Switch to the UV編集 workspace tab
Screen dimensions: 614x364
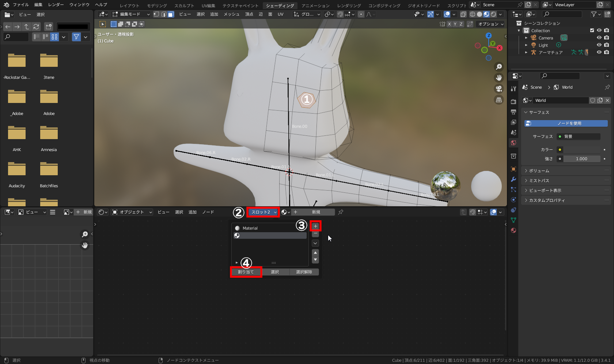(208, 5)
